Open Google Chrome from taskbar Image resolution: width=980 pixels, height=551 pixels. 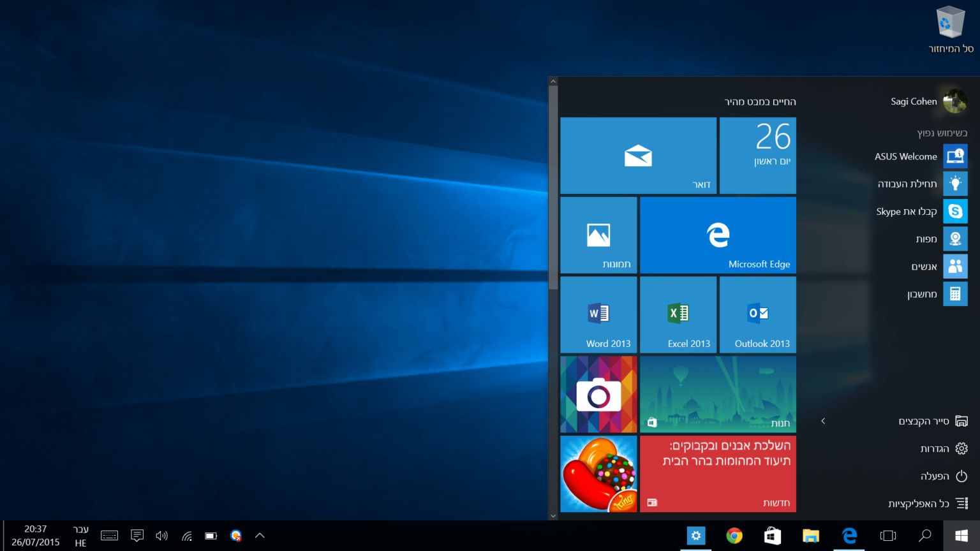[734, 536]
